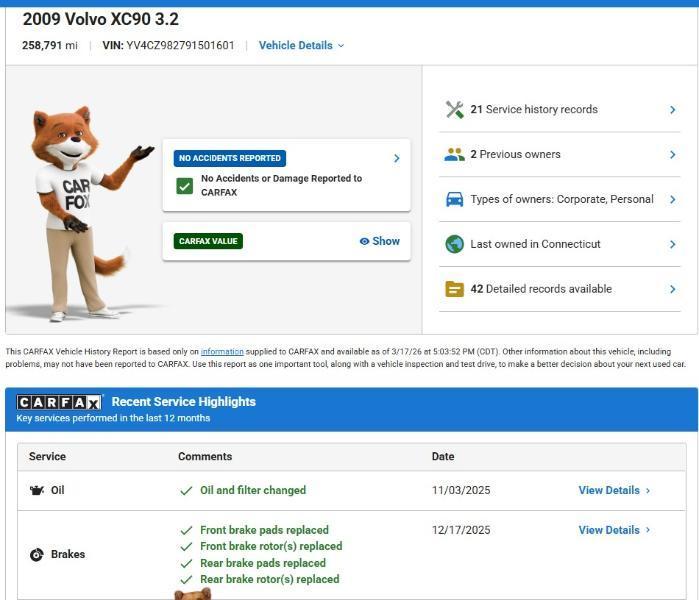
Task: Click the green no accidents checkmark box
Action: [x=184, y=186]
